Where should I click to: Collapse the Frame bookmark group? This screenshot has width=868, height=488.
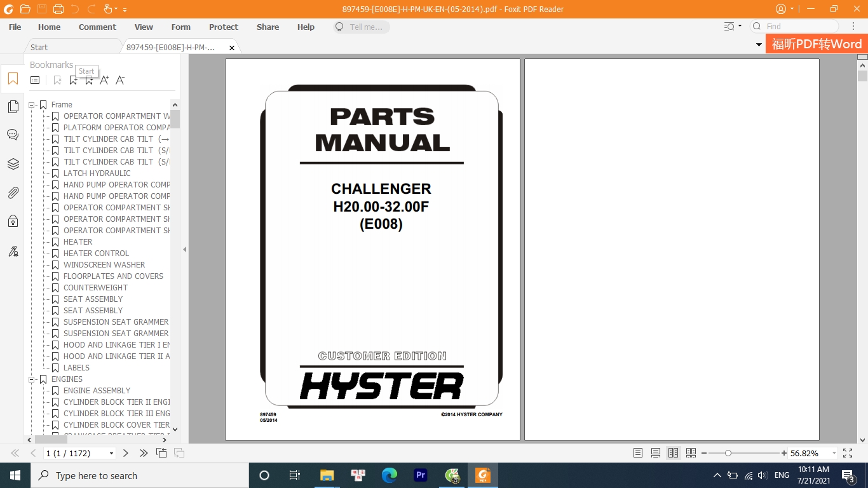click(31, 105)
